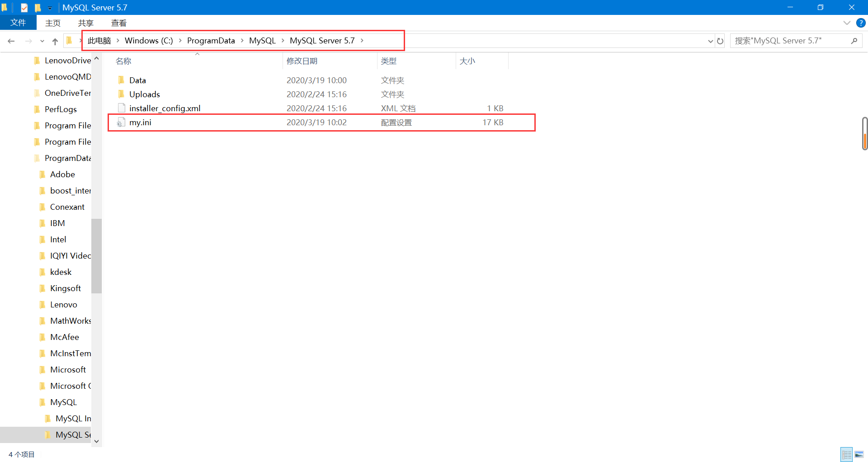Go up one folder level with up arrow
The width and height of the screenshot is (868, 462).
55,41
